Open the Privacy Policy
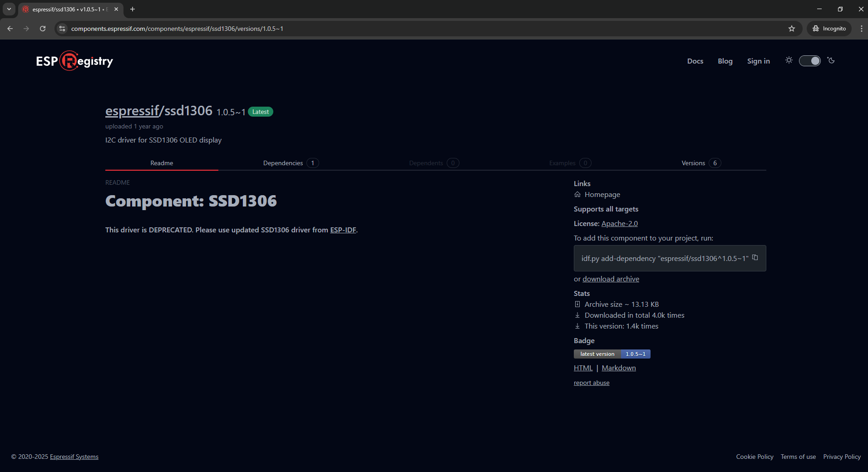 click(842, 457)
